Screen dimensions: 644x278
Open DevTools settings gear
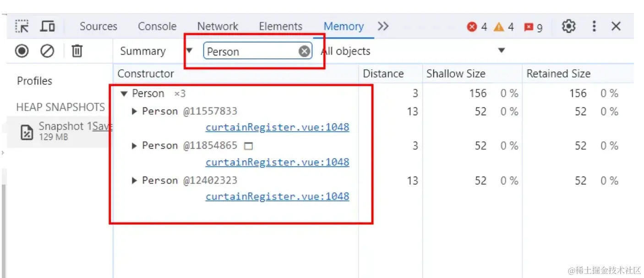coord(568,27)
